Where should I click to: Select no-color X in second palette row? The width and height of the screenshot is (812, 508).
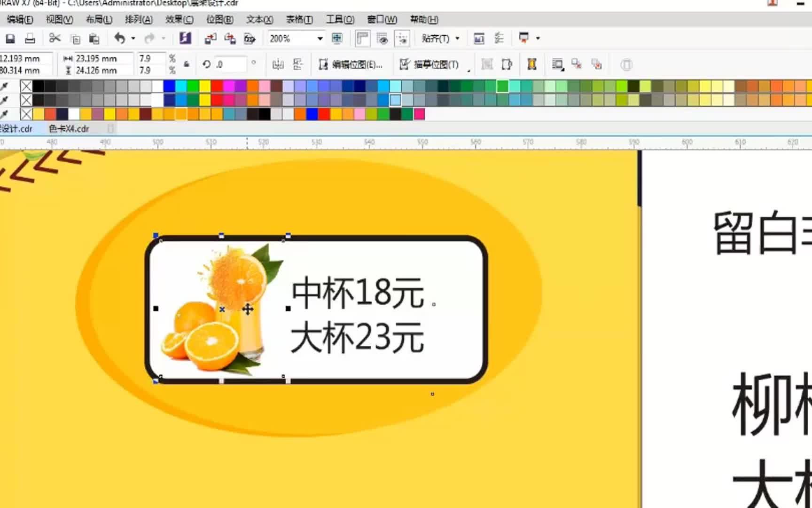26,100
